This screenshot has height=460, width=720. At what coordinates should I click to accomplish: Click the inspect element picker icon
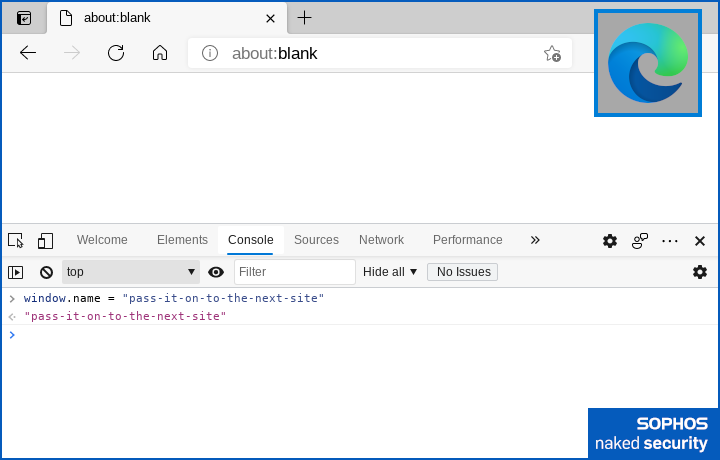tap(16, 240)
